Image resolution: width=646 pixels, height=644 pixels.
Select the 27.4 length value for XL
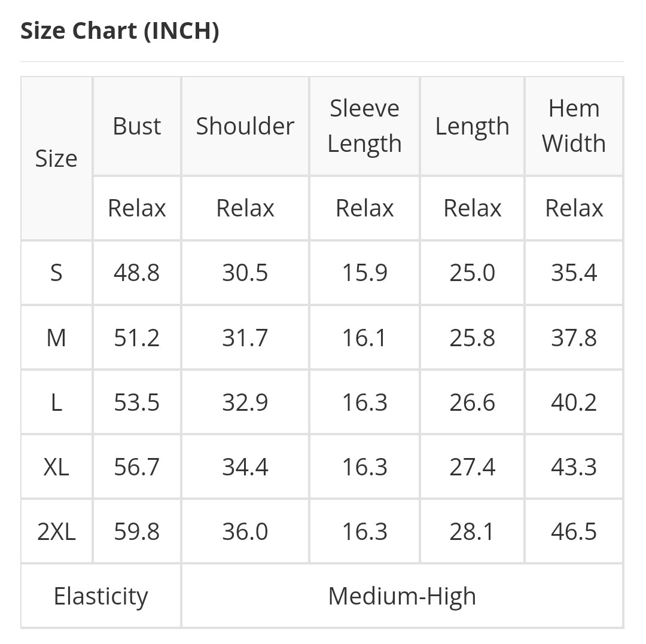coord(472,467)
